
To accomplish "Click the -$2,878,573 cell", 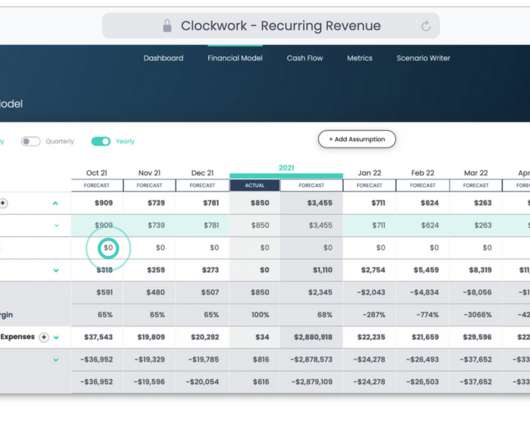I will 311,360.
